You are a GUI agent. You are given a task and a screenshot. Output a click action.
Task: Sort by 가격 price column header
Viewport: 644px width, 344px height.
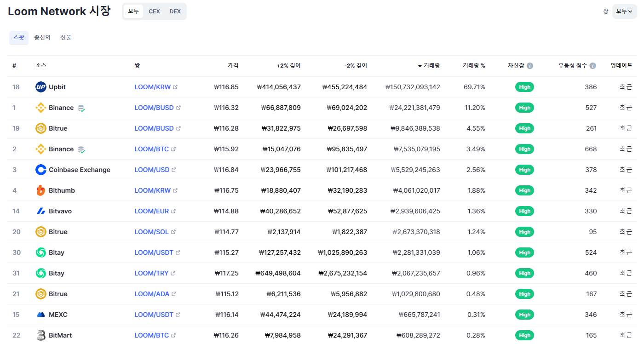click(x=233, y=66)
